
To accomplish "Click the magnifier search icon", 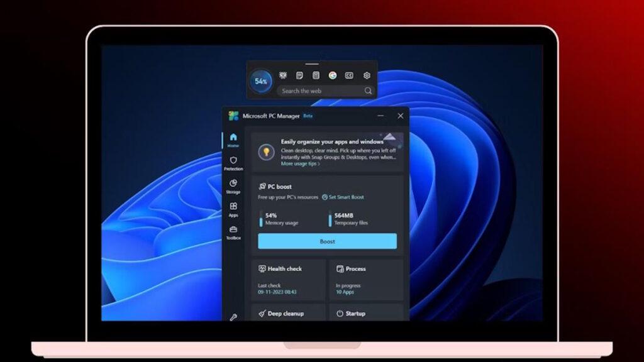I will [x=368, y=90].
